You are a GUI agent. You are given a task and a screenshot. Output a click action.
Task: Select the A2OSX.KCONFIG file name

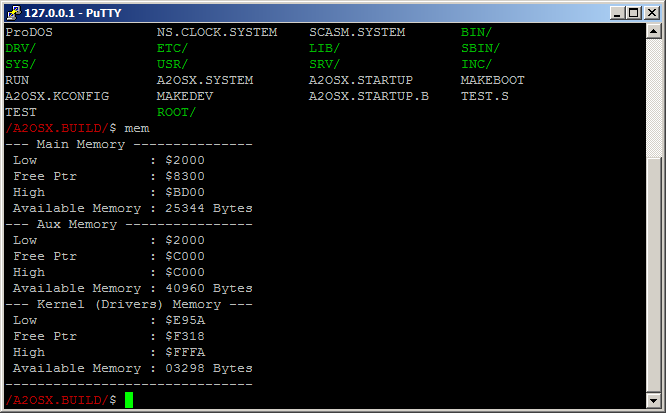coord(57,96)
